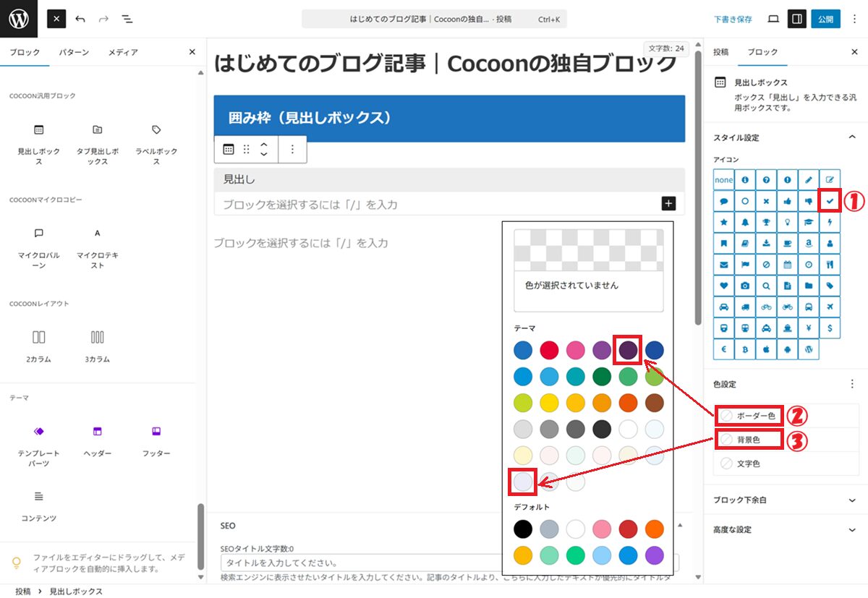Expand the 高度な設定 section
The width and height of the screenshot is (868, 598).
pos(851,529)
